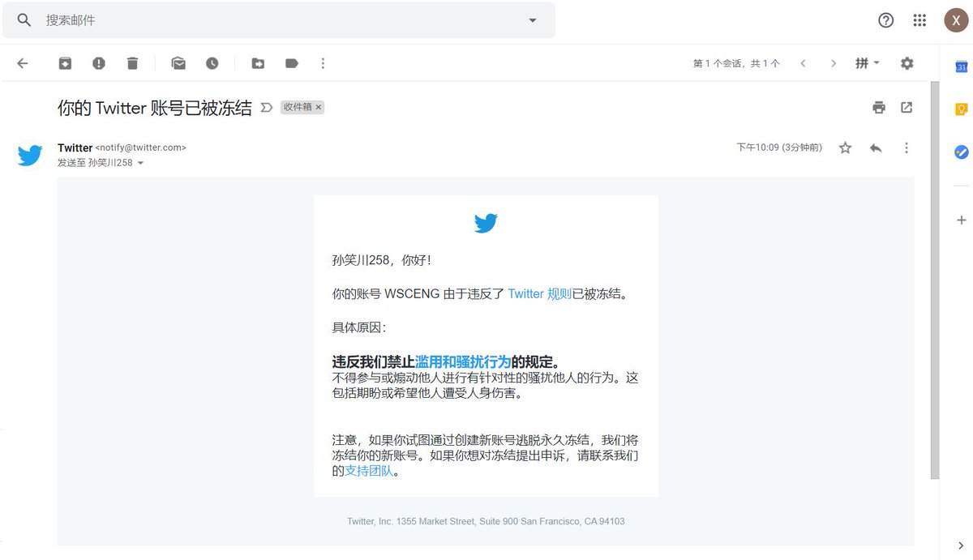Go back to inbox arrow
This screenshot has width=973, height=560.
click(x=22, y=63)
